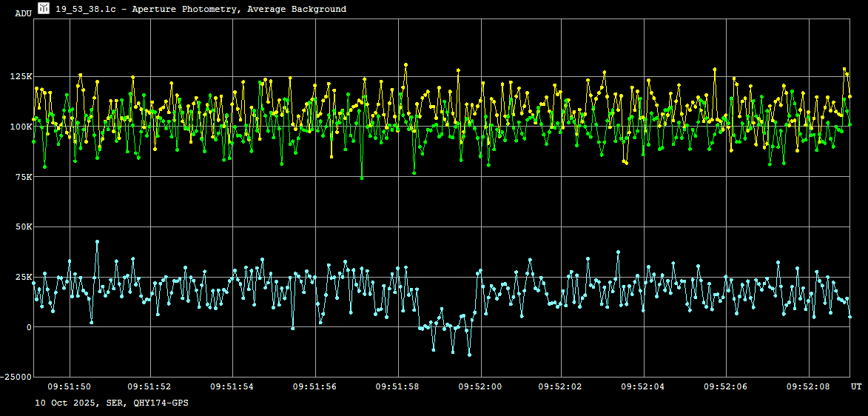Select the lowest cyan point in the dip
This screenshot has width=868, height=416.
click(469, 355)
